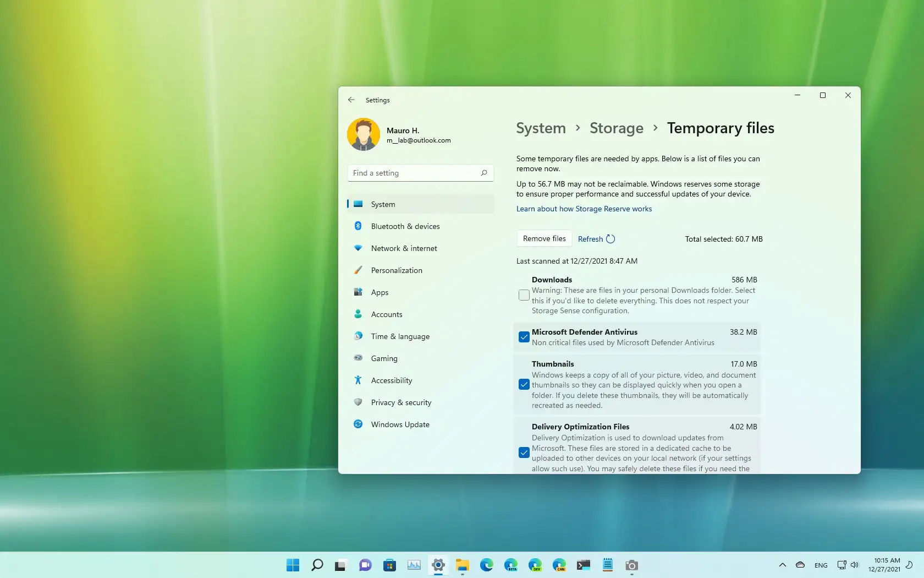Select Network & internet in the sidebar
The image size is (924, 578).
click(404, 248)
